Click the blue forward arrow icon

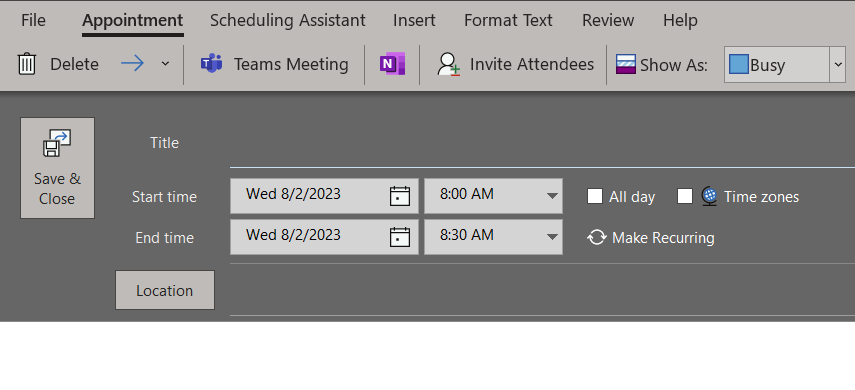tap(133, 64)
